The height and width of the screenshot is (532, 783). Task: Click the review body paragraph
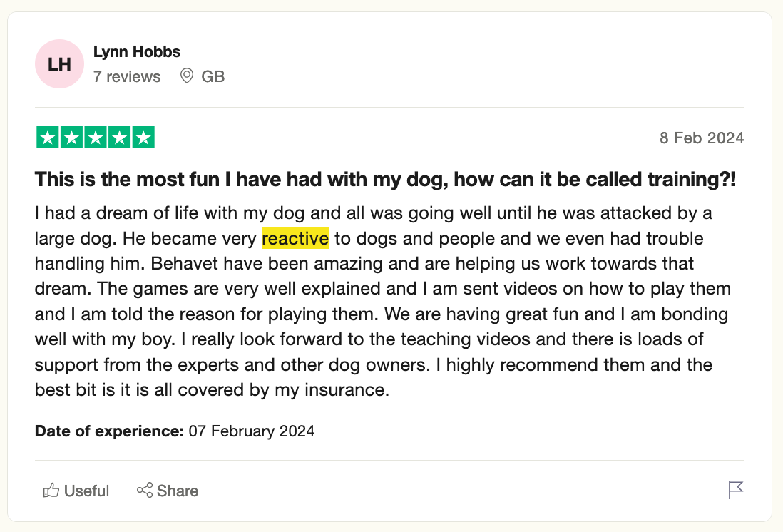coord(383,302)
